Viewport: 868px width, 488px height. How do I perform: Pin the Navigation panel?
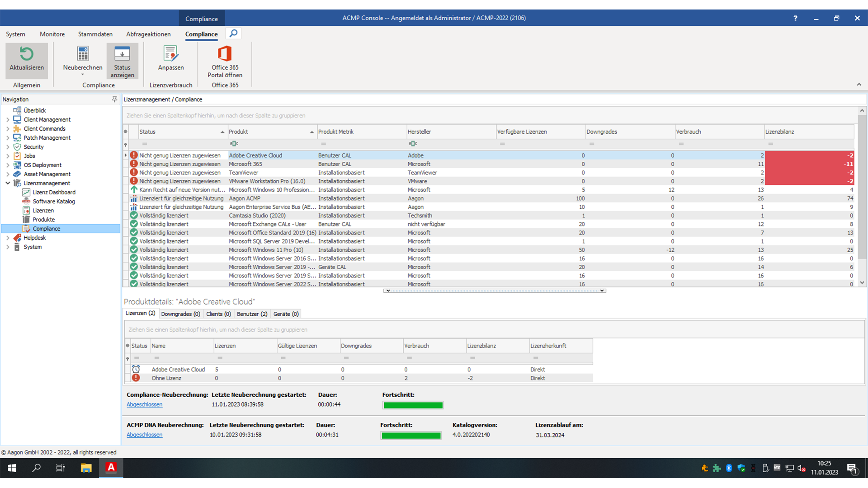tap(114, 99)
